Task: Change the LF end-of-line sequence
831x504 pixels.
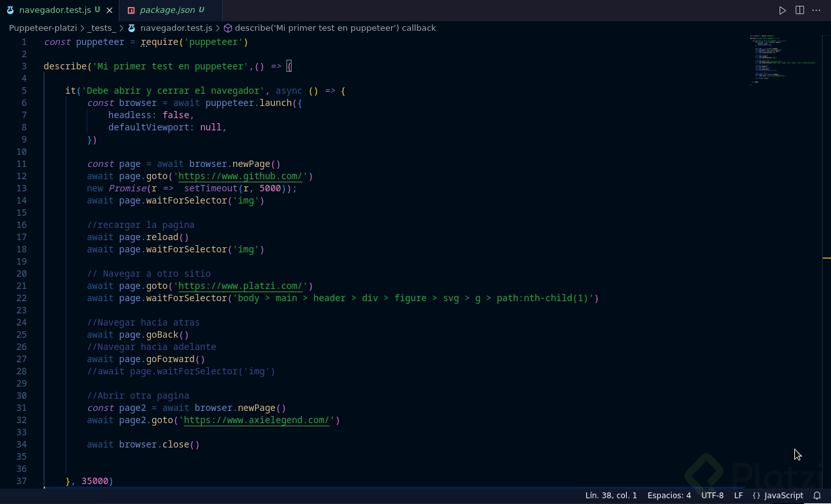Action: [x=739, y=496]
